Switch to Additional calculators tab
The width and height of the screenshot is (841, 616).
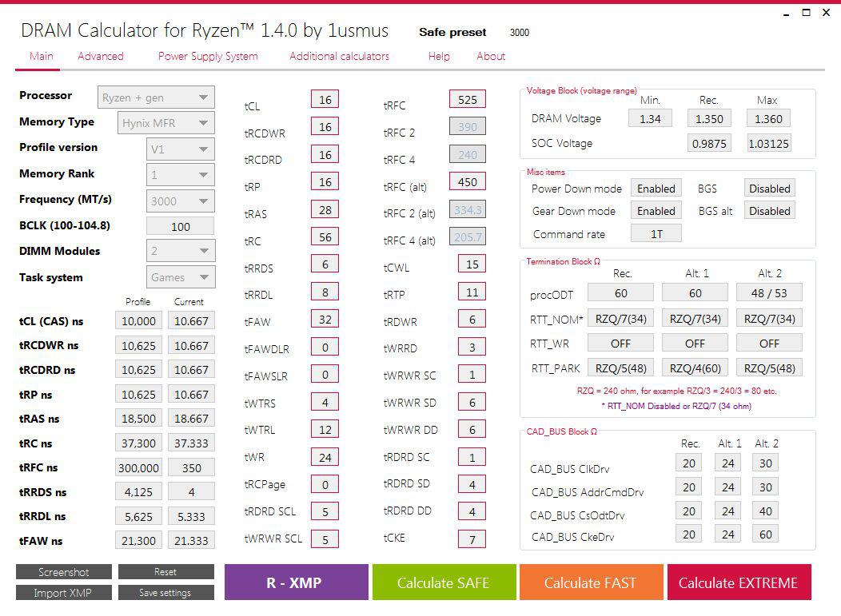pyautogui.click(x=339, y=56)
